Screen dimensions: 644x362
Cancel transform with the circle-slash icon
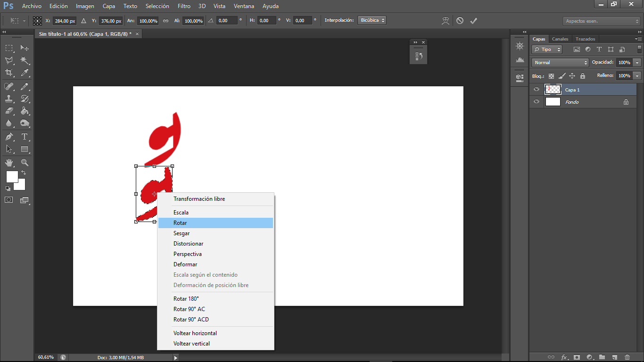(460, 21)
